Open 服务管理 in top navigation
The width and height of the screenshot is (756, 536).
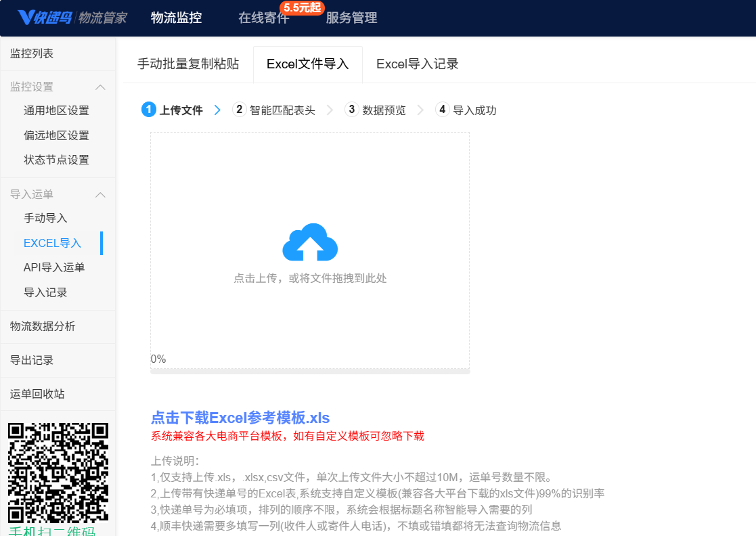click(351, 18)
